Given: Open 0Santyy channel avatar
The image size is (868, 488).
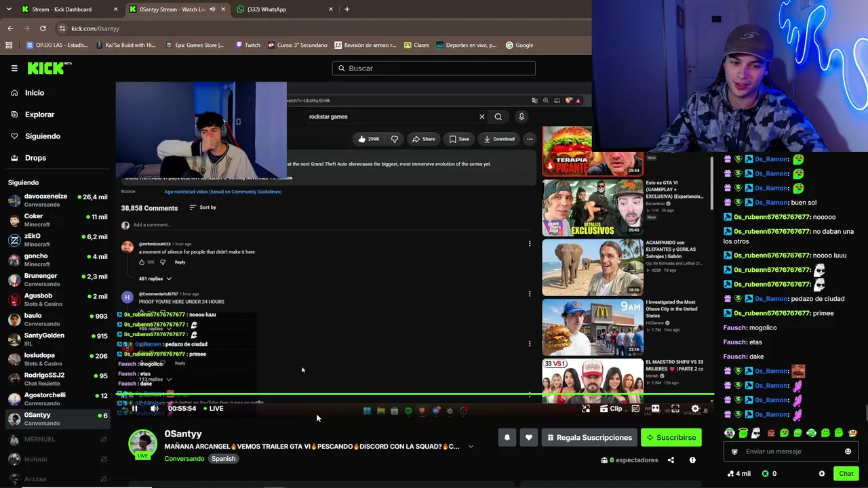Looking at the screenshot, I should tap(142, 444).
